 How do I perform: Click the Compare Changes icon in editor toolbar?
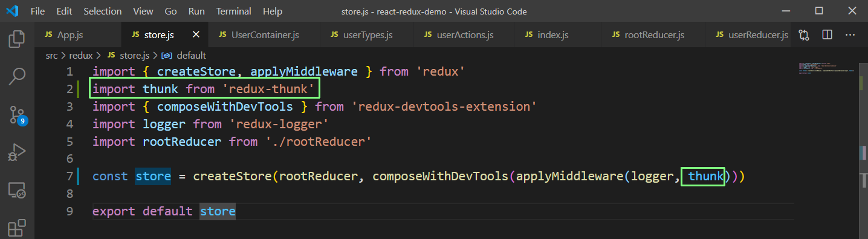coord(804,35)
